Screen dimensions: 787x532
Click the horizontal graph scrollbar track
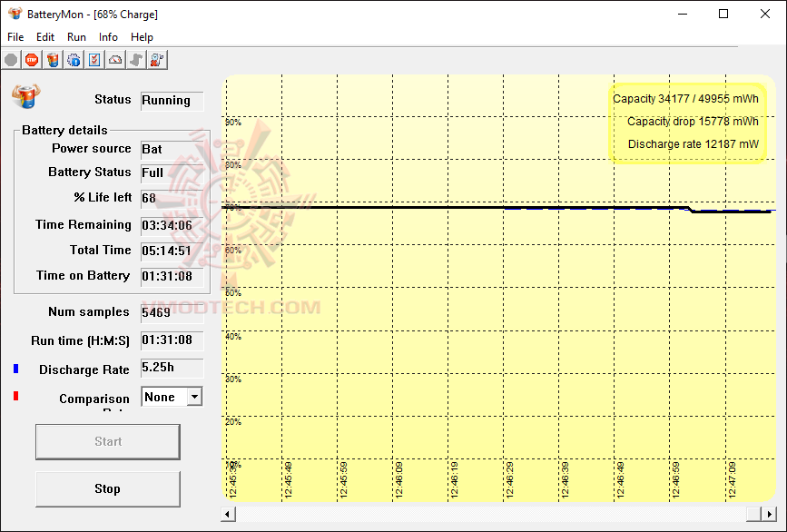(491, 514)
